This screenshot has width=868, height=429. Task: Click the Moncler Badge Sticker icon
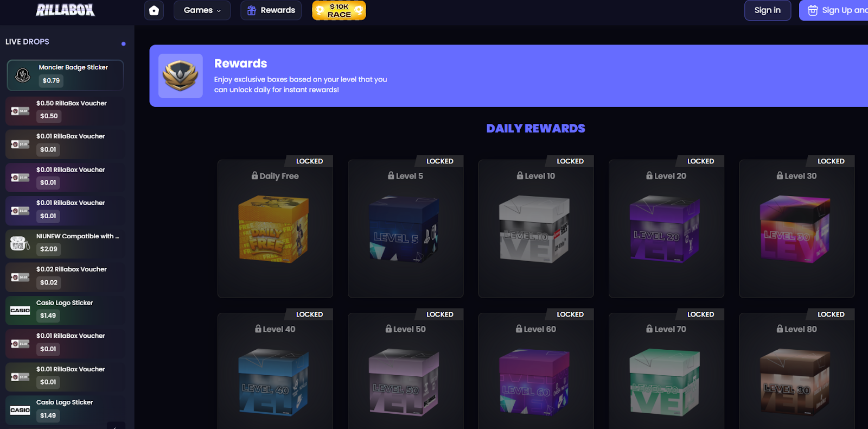(22, 75)
